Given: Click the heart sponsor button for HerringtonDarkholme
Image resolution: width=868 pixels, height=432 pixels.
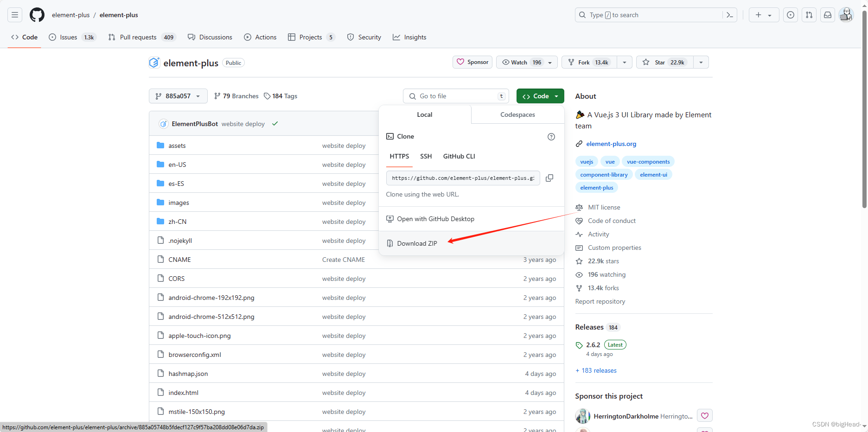Looking at the screenshot, I should click(x=705, y=416).
